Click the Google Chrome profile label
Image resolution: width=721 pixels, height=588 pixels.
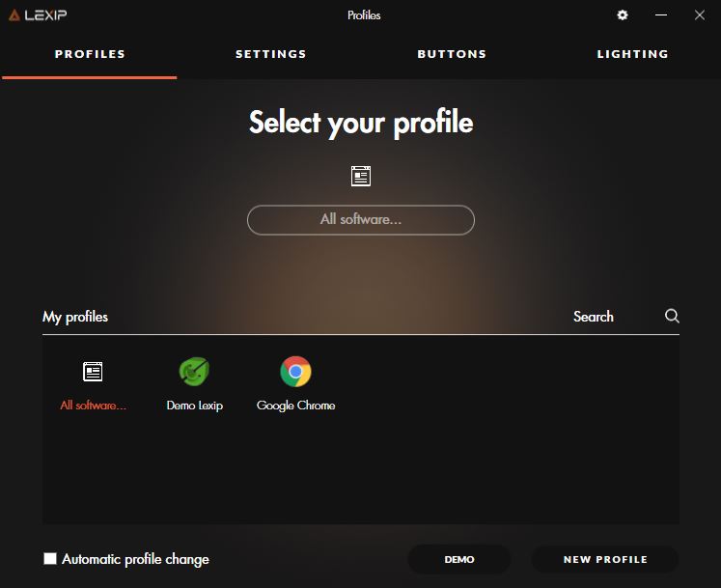pos(295,406)
